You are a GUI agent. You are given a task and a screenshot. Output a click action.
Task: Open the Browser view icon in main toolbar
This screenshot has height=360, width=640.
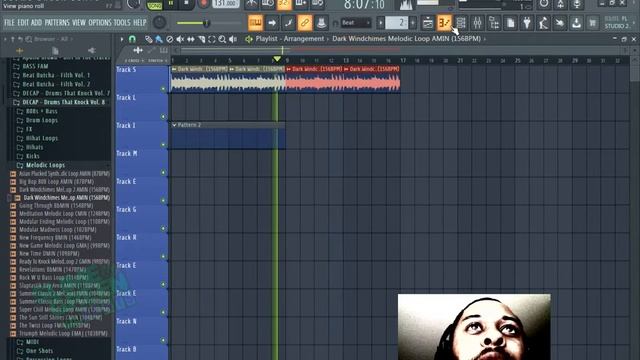494,23
